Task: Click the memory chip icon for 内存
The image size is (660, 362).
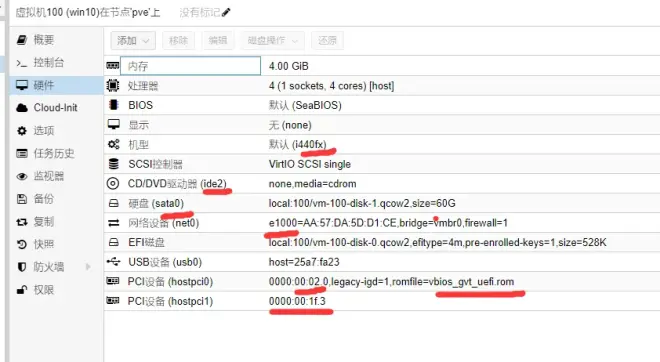Action: point(113,66)
